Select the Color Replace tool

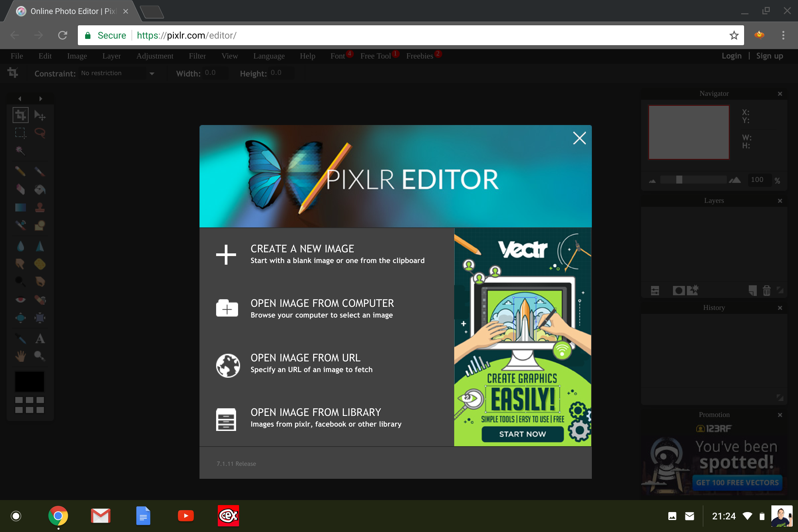click(20, 225)
